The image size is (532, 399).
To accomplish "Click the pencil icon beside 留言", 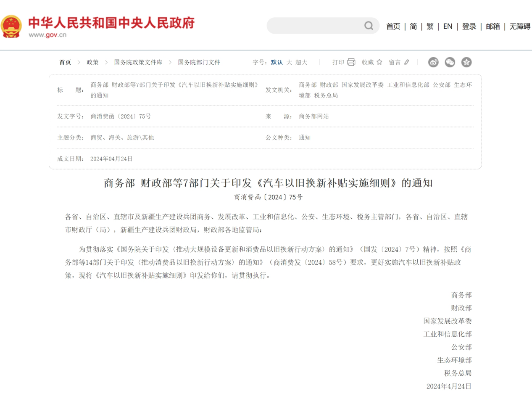I will point(406,62).
